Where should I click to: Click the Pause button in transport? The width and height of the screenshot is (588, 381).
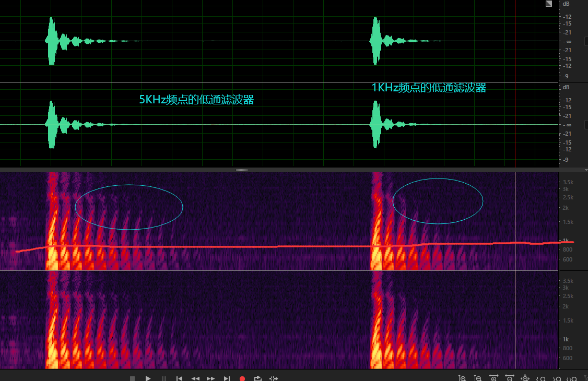pos(164,379)
